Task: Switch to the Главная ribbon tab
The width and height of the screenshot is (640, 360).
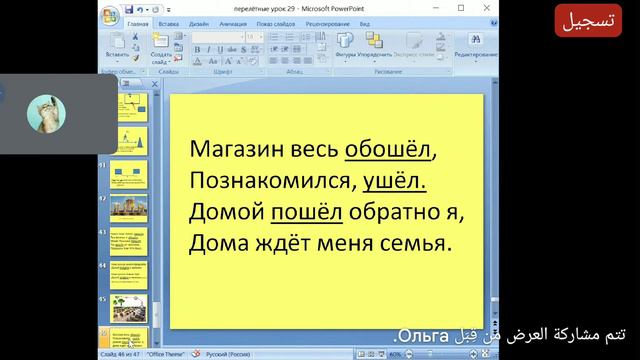Action: tap(138, 24)
